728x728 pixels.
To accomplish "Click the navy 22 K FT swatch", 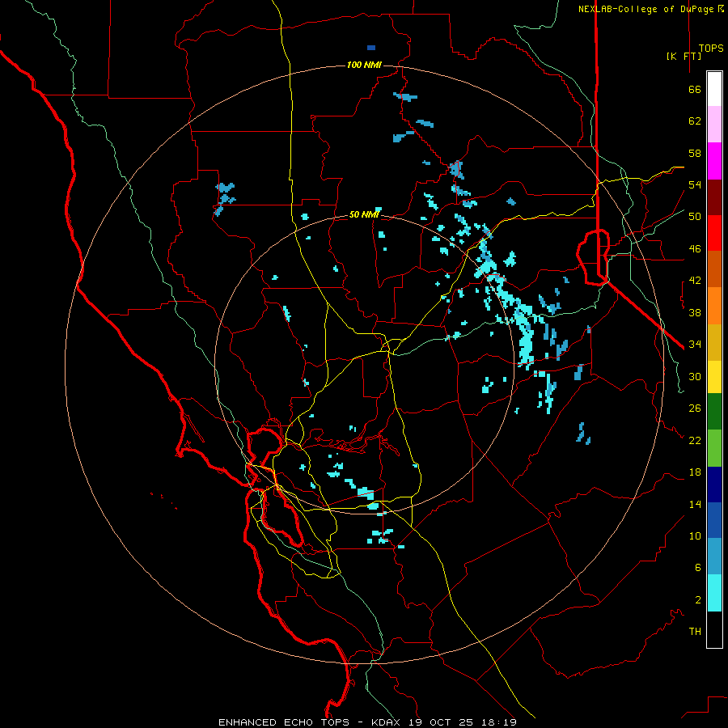I will tap(714, 485).
